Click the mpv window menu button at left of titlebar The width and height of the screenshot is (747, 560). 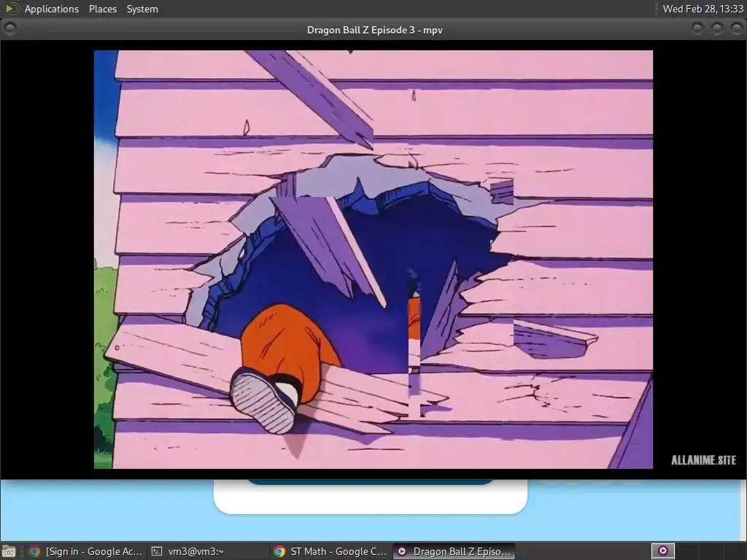[x=10, y=28]
